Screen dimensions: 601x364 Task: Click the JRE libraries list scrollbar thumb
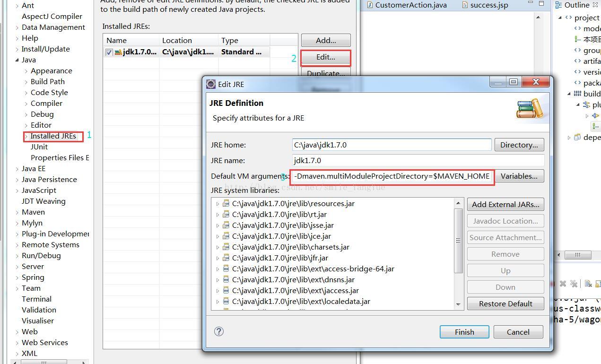coord(458,241)
